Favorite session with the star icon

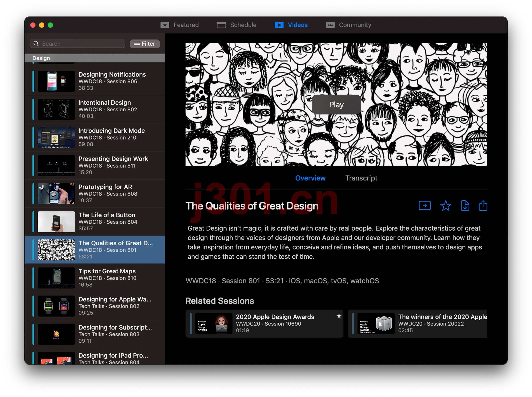pyautogui.click(x=446, y=206)
